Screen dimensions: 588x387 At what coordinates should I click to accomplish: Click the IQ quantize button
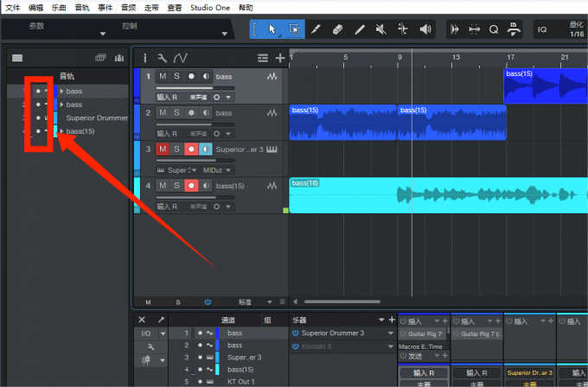pyautogui.click(x=543, y=29)
